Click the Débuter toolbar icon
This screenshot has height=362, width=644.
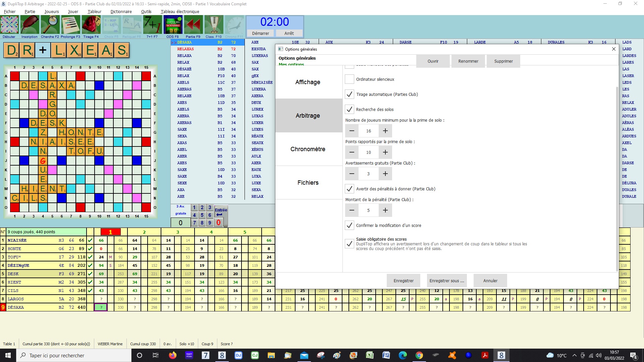(9, 25)
